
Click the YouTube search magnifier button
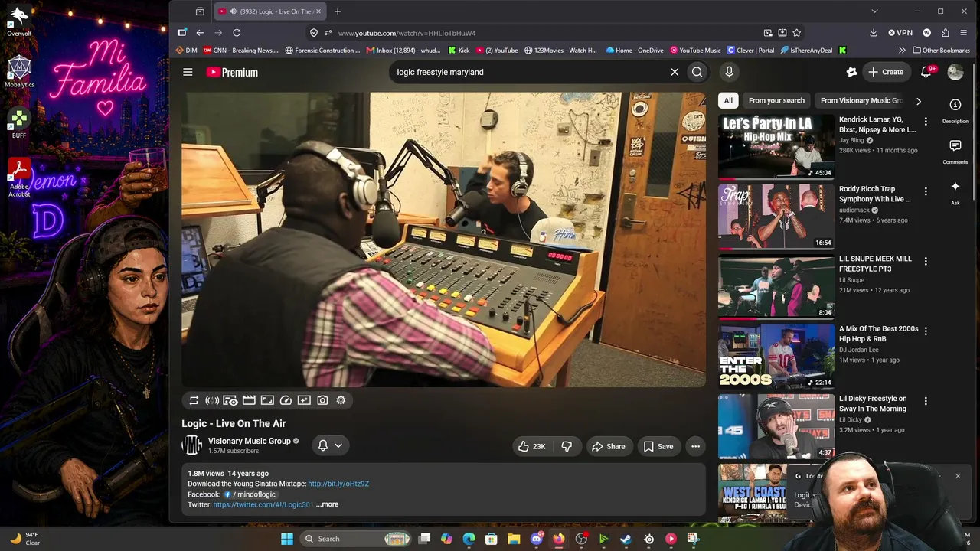point(697,72)
